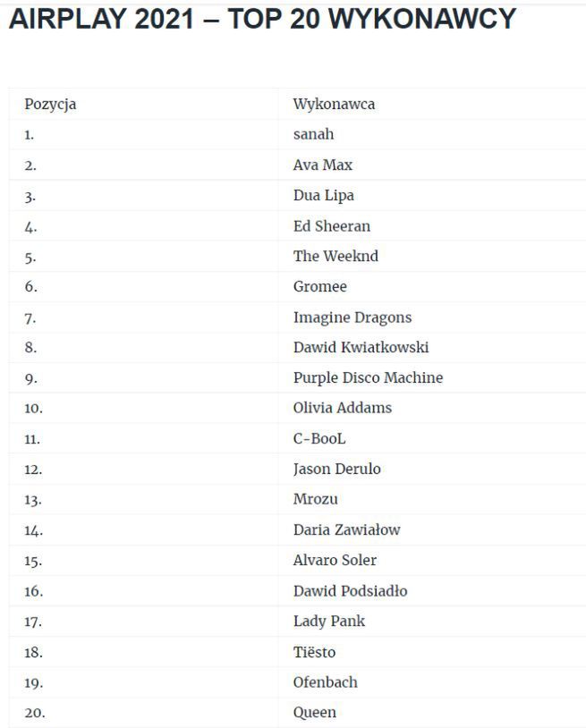Select the sanah artist entry
The image size is (586, 728).
[313, 134]
